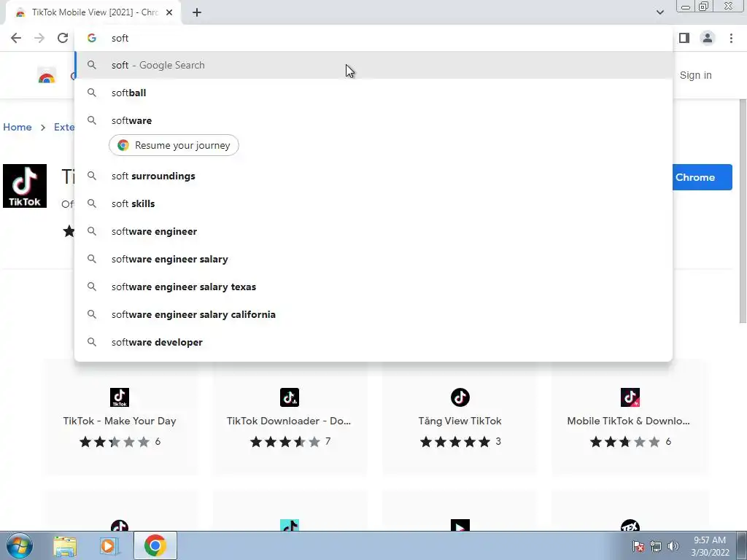Click the blue Chrome button
This screenshot has height=560, width=747.
tap(703, 177)
